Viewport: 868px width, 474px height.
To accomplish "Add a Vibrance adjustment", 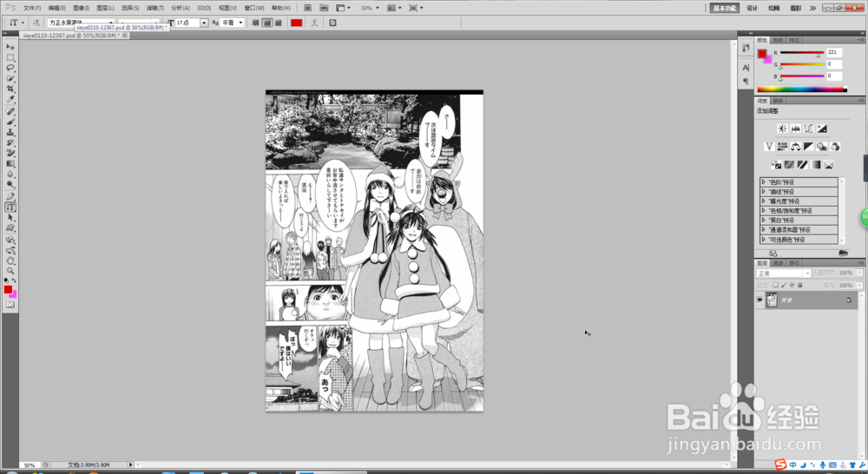I will coord(769,147).
